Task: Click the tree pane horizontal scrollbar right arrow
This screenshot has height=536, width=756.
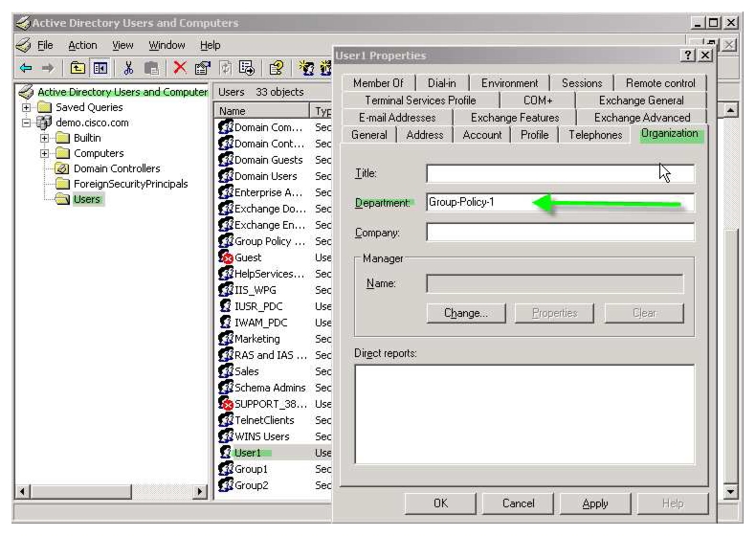Action: (x=200, y=492)
